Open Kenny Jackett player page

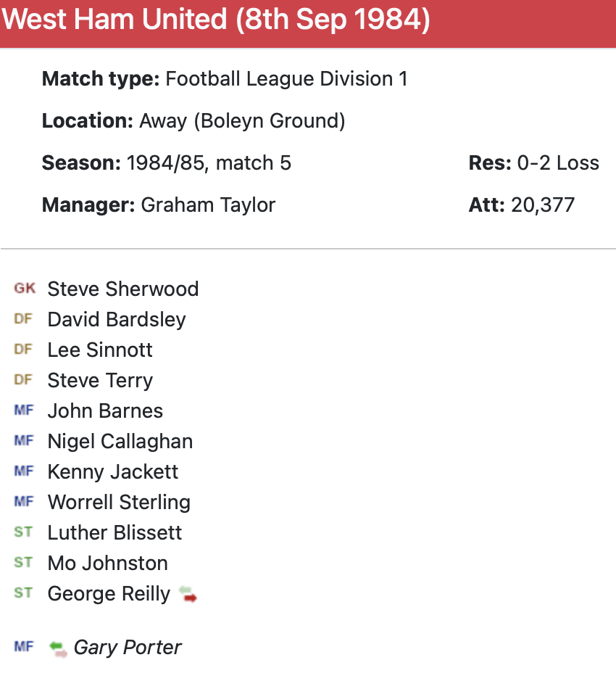[x=112, y=471]
